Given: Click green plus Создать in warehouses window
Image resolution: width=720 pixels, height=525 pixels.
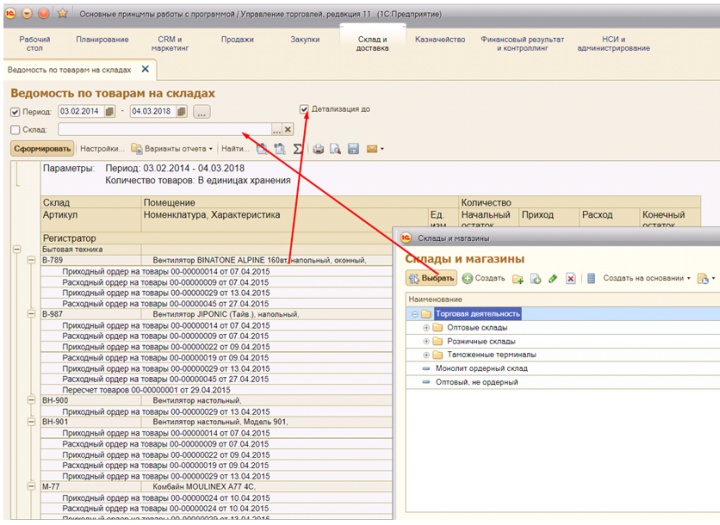Looking at the screenshot, I should (483, 278).
